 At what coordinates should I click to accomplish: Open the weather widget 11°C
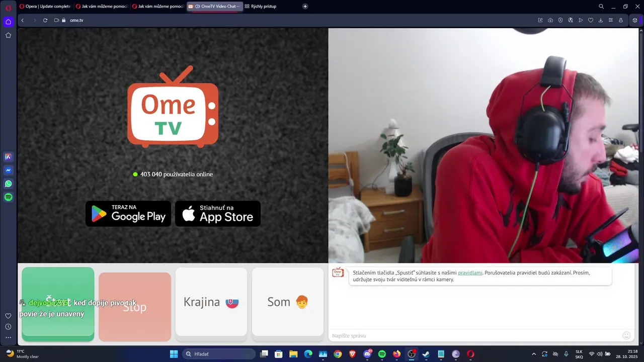(x=22, y=354)
